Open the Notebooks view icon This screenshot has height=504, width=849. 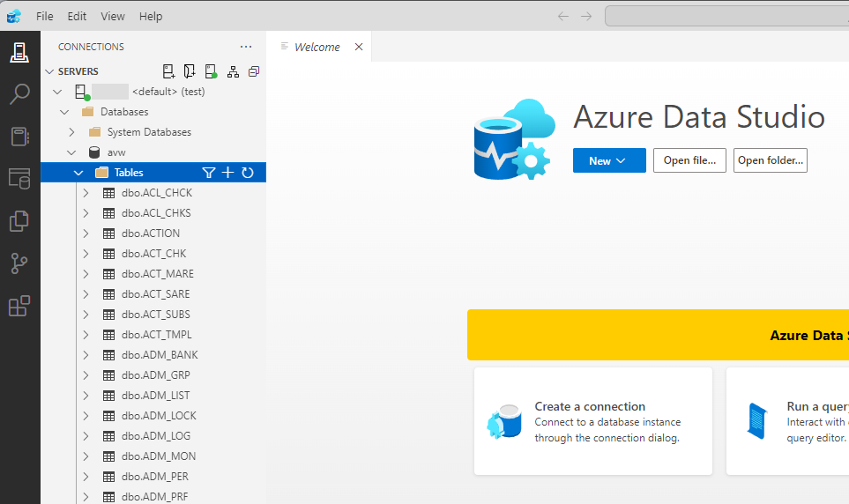coord(19,136)
